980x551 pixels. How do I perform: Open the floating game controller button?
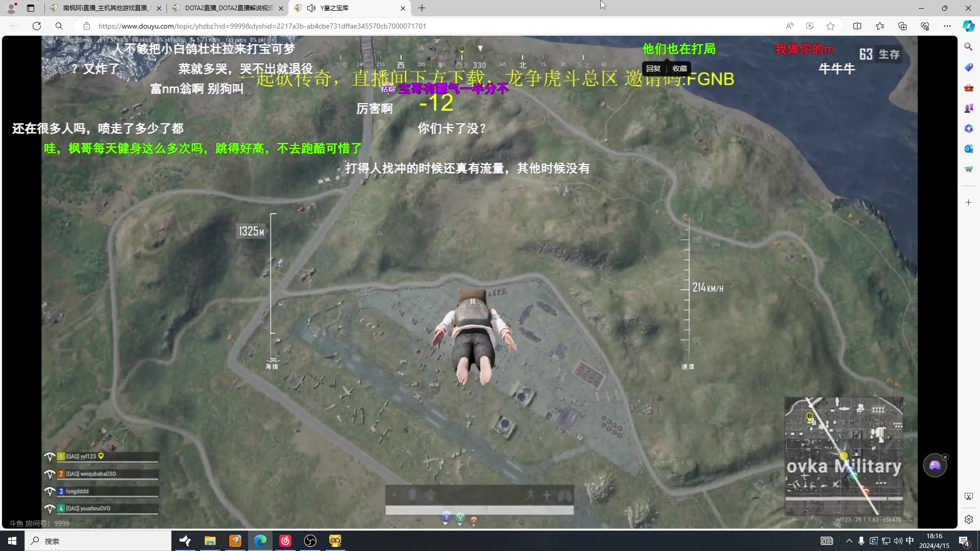[x=935, y=465]
